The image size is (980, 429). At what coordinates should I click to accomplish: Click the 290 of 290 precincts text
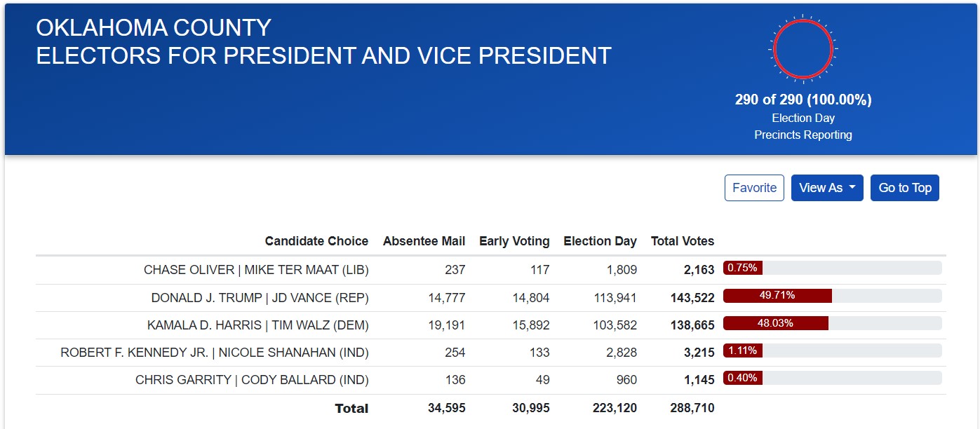803,100
